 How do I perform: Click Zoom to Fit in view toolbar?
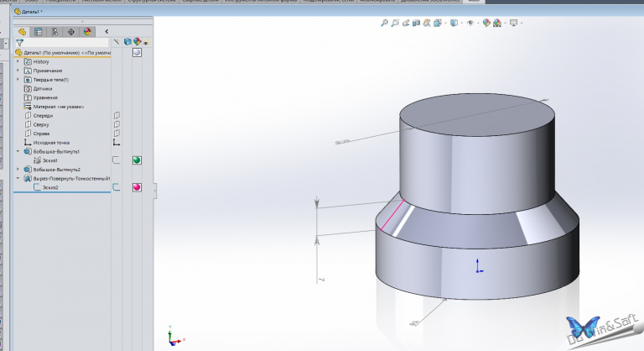384,23
